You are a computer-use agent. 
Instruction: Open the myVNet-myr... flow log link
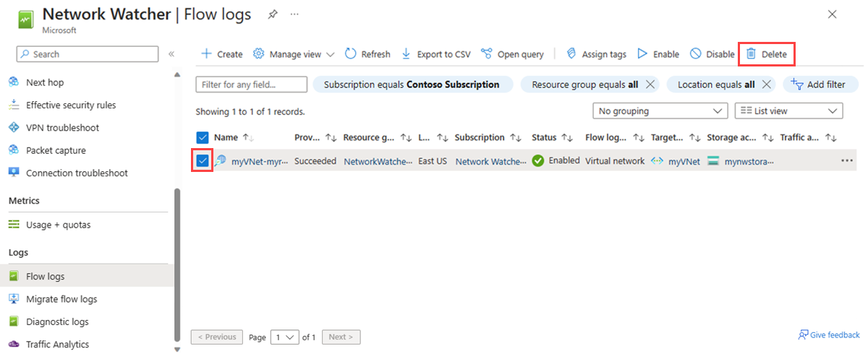[x=259, y=161]
